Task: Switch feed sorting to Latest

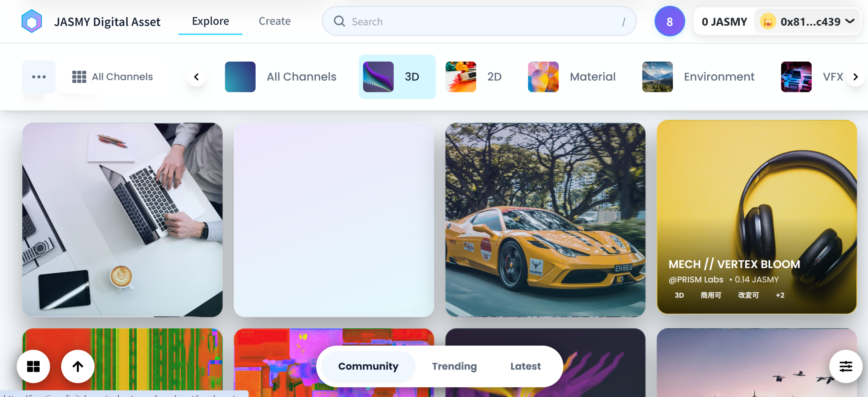Action: (526, 366)
